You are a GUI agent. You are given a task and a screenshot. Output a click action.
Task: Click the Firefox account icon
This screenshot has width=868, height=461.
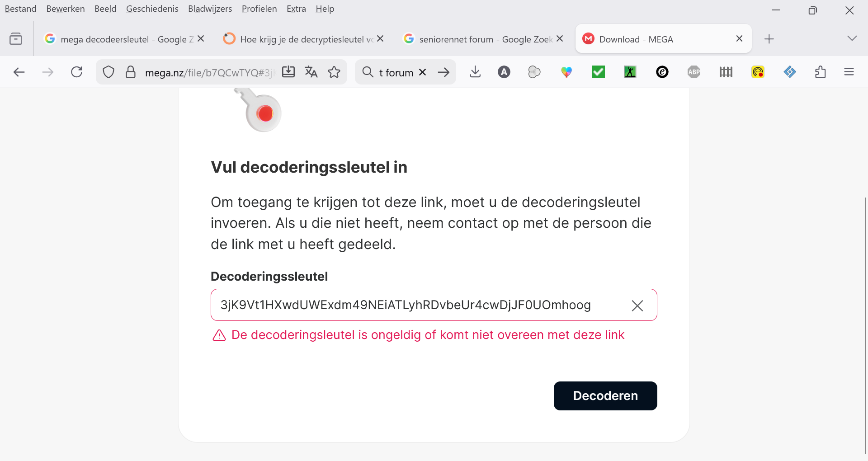pos(504,72)
